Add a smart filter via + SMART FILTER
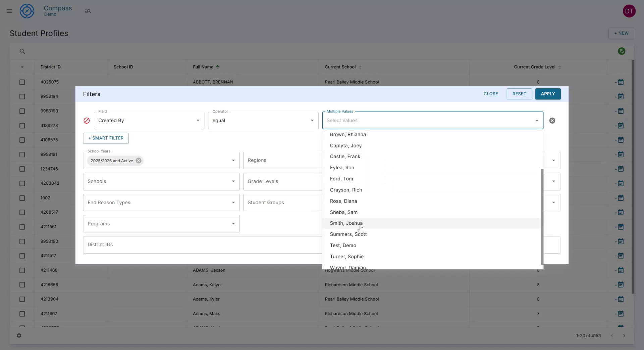The height and width of the screenshot is (350, 644). click(x=106, y=138)
